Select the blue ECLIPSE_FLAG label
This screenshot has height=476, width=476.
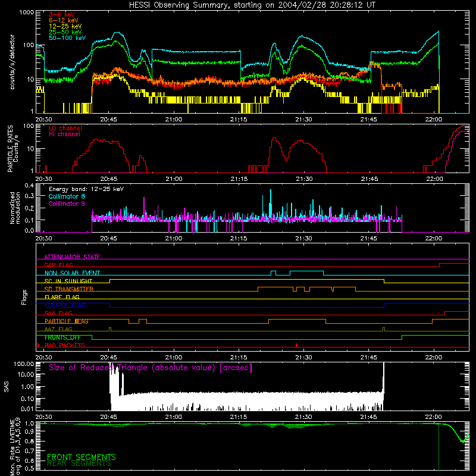point(65,305)
